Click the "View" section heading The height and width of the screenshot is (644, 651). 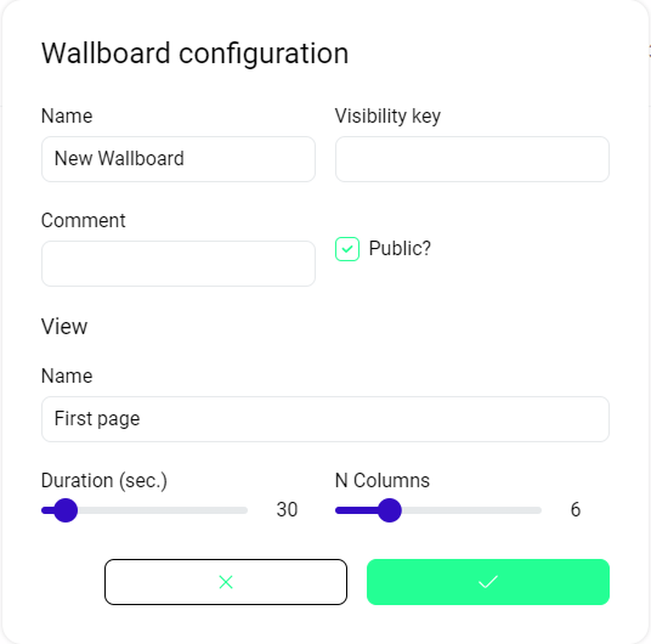point(64,327)
